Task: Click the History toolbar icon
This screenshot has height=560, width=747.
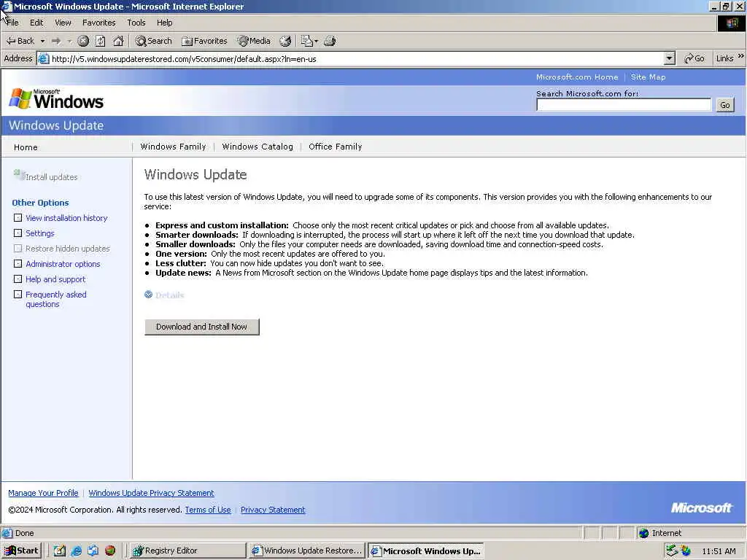Action: (285, 41)
